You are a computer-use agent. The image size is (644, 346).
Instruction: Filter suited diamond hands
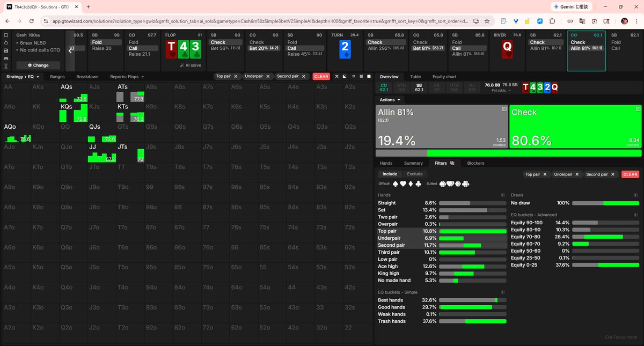(458, 183)
